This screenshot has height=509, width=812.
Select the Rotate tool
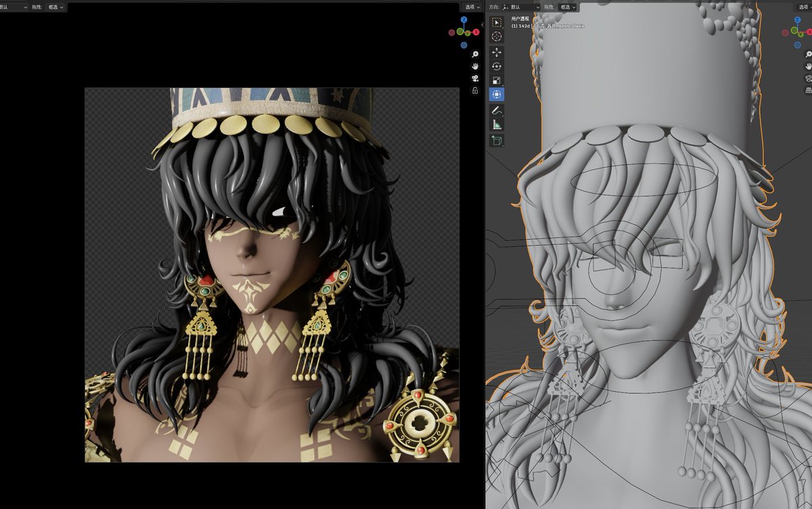[x=497, y=66]
